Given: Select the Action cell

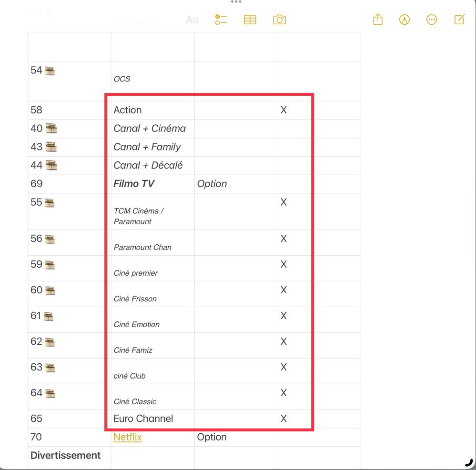Looking at the screenshot, I should click(152, 110).
